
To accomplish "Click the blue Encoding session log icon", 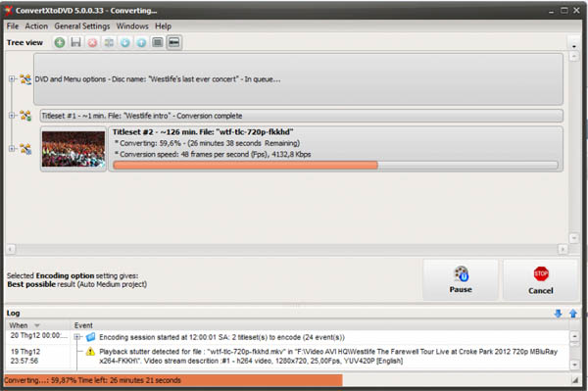I will pyautogui.click(x=91, y=337).
